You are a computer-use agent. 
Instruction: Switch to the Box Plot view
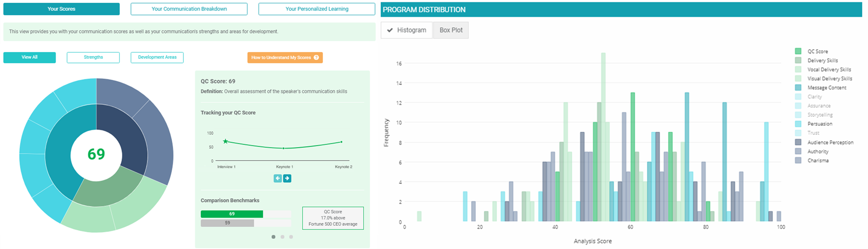[451, 30]
